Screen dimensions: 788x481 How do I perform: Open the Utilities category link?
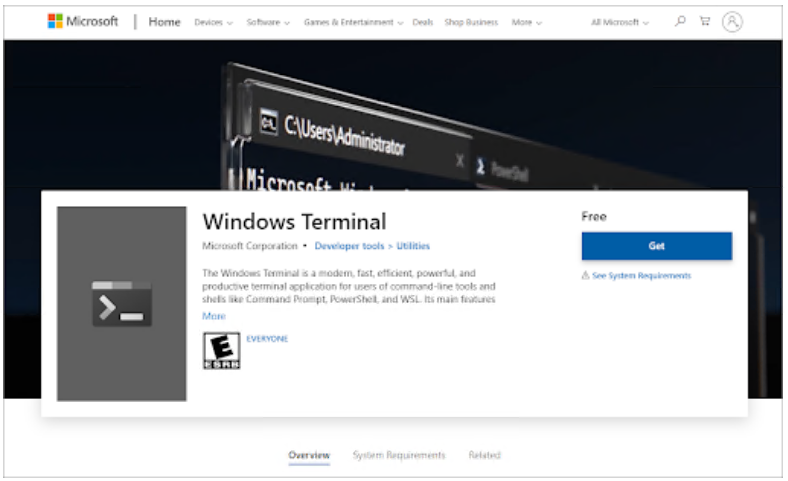click(x=413, y=246)
